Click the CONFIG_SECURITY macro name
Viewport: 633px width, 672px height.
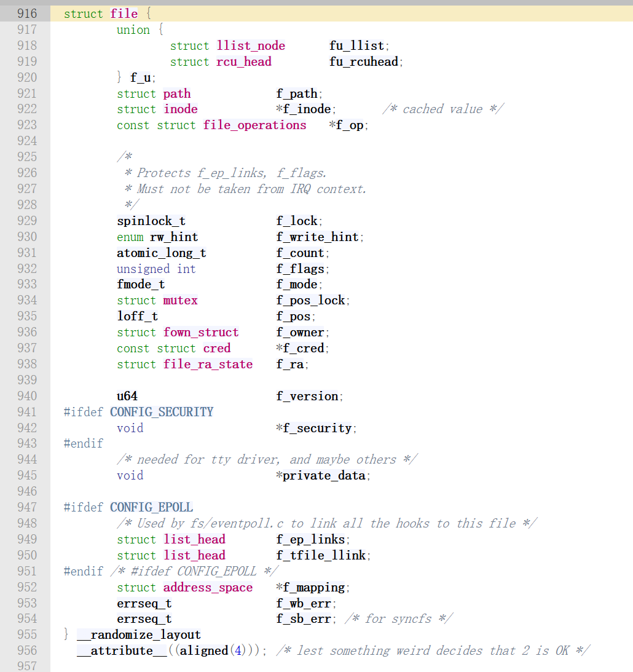[x=162, y=412]
